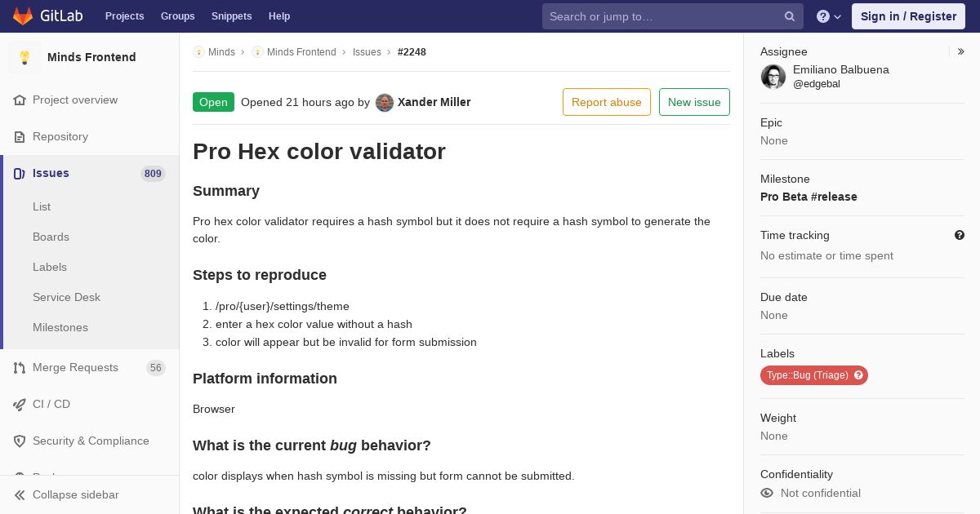This screenshot has height=514, width=980.
Task: Collapse the right issue sidebar
Action: 961,51
